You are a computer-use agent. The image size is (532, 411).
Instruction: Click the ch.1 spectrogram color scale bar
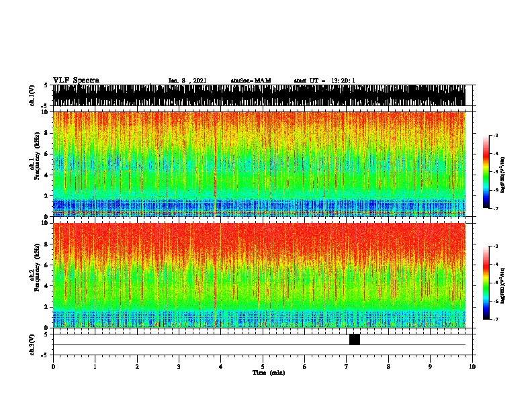click(x=486, y=172)
